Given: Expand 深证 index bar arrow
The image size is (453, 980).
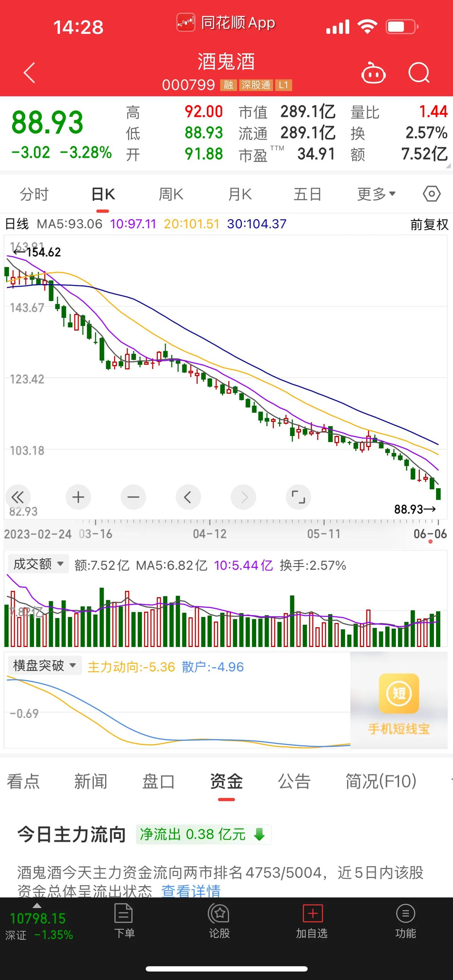Looking at the screenshot, I should 36,905.
